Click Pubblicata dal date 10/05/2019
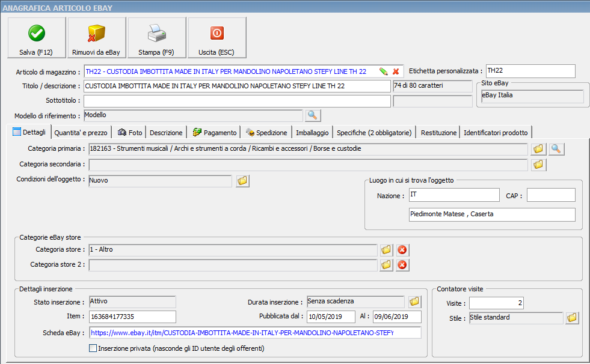 331,317
